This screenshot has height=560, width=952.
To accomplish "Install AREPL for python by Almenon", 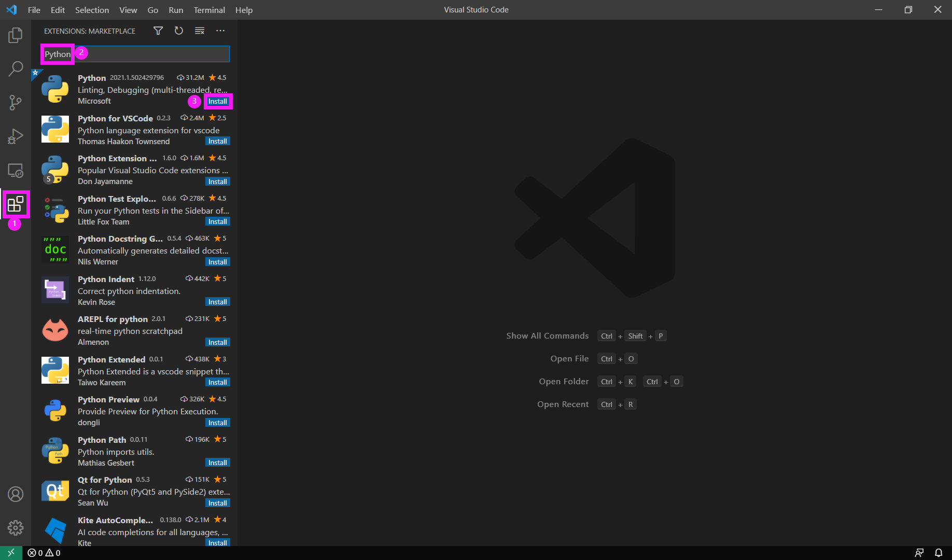I will [x=218, y=342].
